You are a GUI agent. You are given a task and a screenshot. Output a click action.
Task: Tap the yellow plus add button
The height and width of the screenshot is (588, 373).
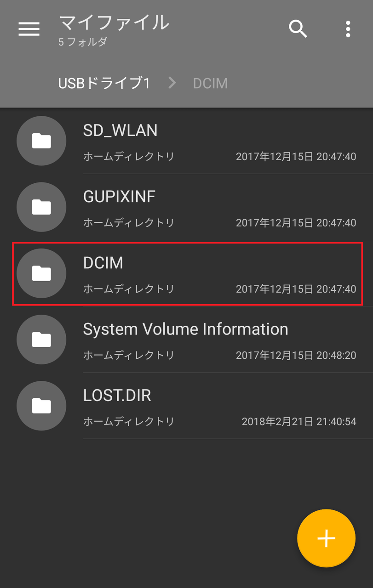coord(326,538)
